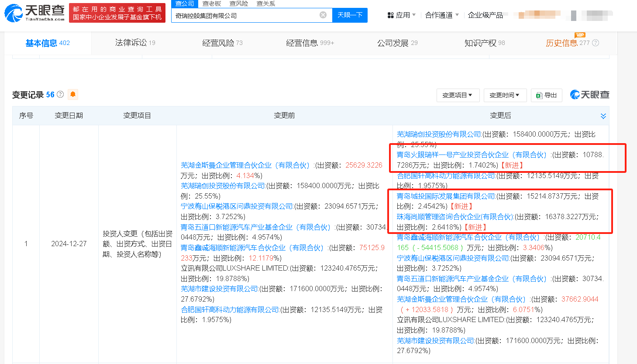Open 青岛五道口新能源汽车产业基金企业 link in 变更前 column

tap(256, 227)
